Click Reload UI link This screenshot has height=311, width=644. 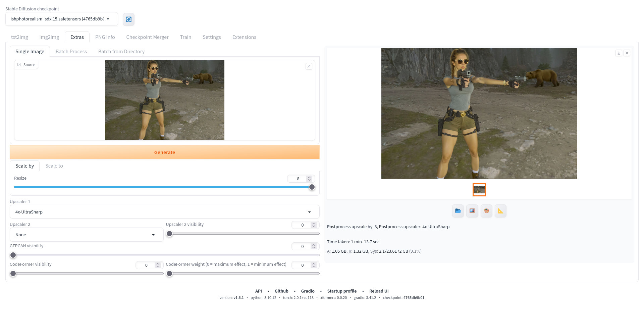pos(379,291)
